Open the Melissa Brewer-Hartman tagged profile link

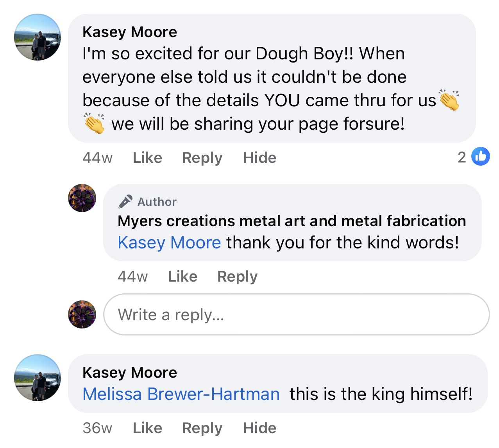181,394
